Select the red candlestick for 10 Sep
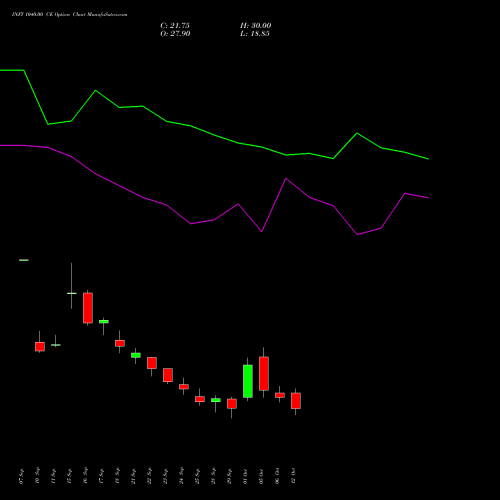 [40, 347]
